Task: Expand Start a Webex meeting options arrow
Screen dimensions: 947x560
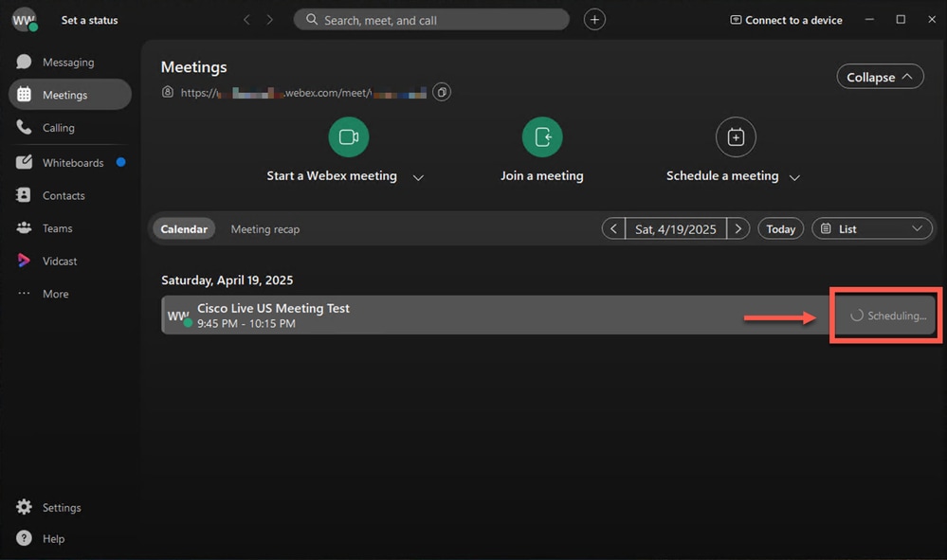Action: tap(418, 177)
